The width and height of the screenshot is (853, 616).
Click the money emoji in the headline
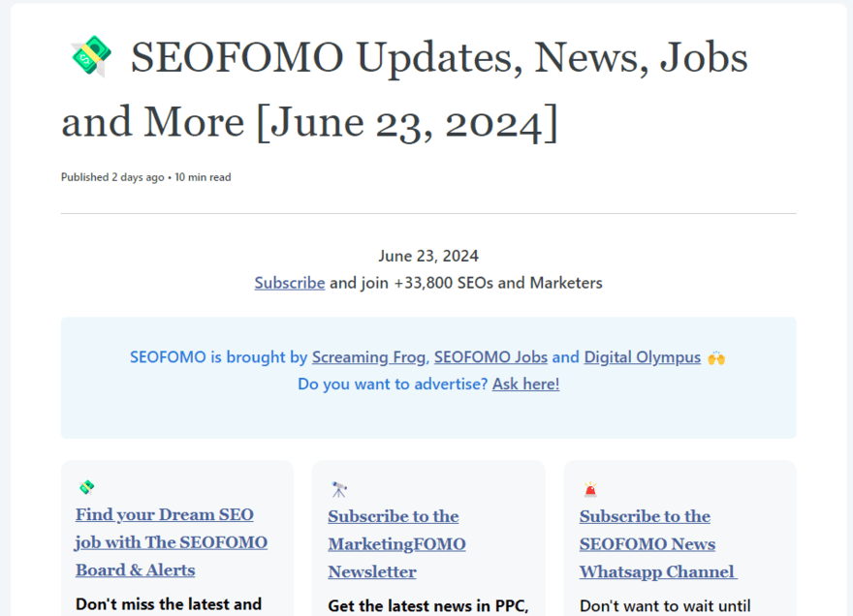pyautogui.click(x=91, y=55)
